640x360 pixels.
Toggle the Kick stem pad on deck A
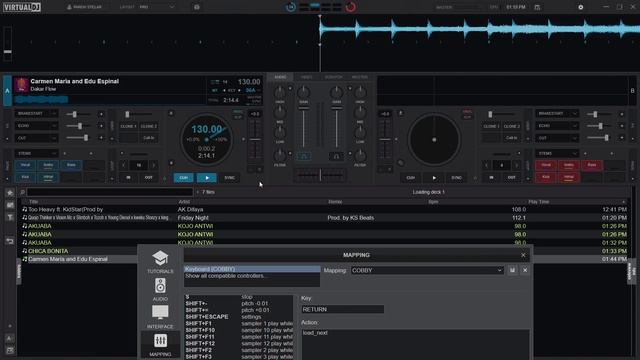25,177
